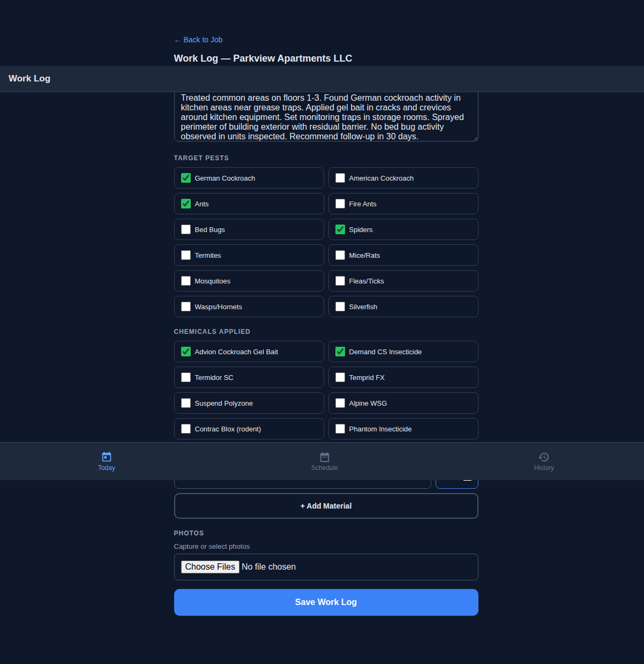Image resolution: width=644 pixels, height=664 pixels.
Task: Open the History clock icon
Action: pos(544,457)
